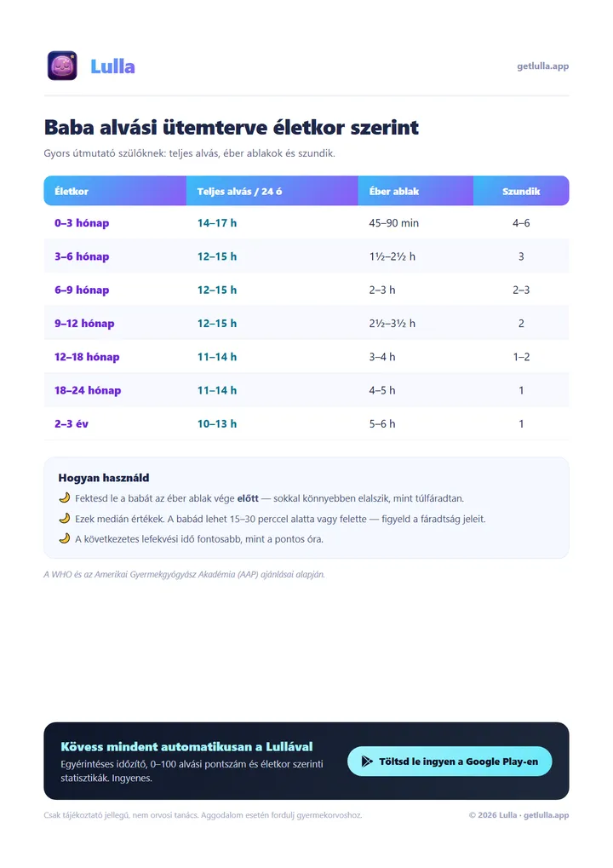Click the 18–24 hónap row label
The image size is (613, 868).
pyautogui.click(x=88, y=390)
